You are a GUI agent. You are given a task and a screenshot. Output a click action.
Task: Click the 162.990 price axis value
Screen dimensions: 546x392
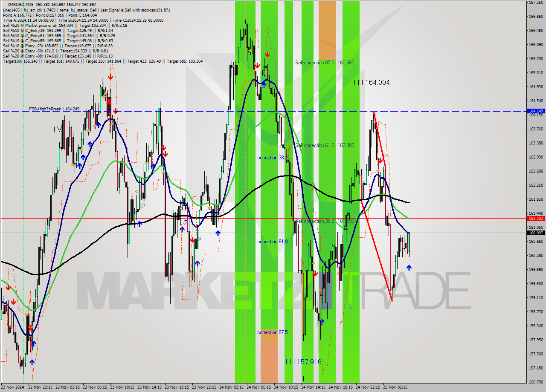(x=535, y=157)
